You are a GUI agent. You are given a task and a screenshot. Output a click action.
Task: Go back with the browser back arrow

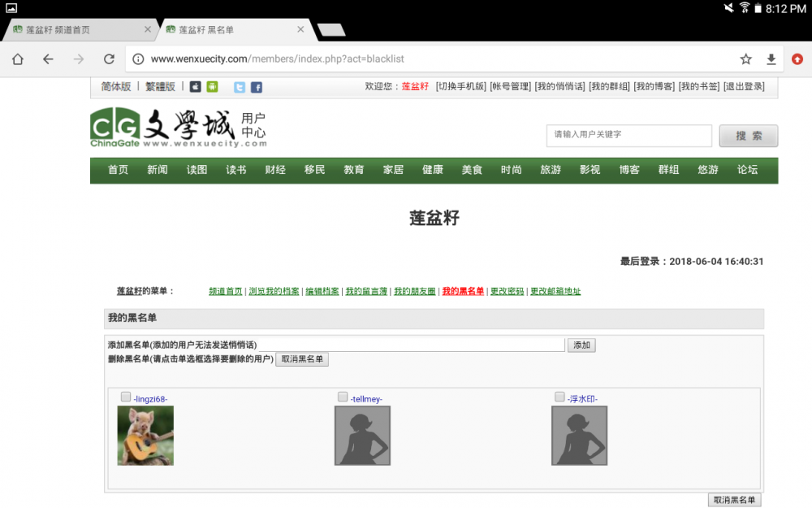[x=48, y=59]
